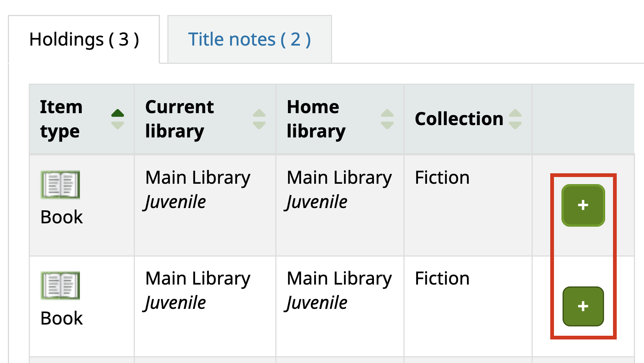Click second row's Home library Juvenile text
The image size is (644, 363).
pos(317,303)
